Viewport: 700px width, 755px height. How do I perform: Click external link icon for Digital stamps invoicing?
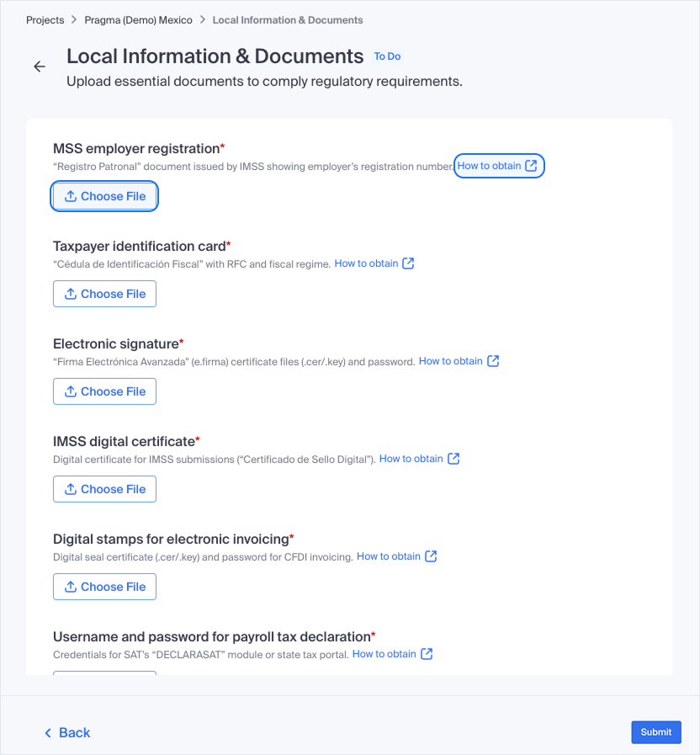point(431,556)
